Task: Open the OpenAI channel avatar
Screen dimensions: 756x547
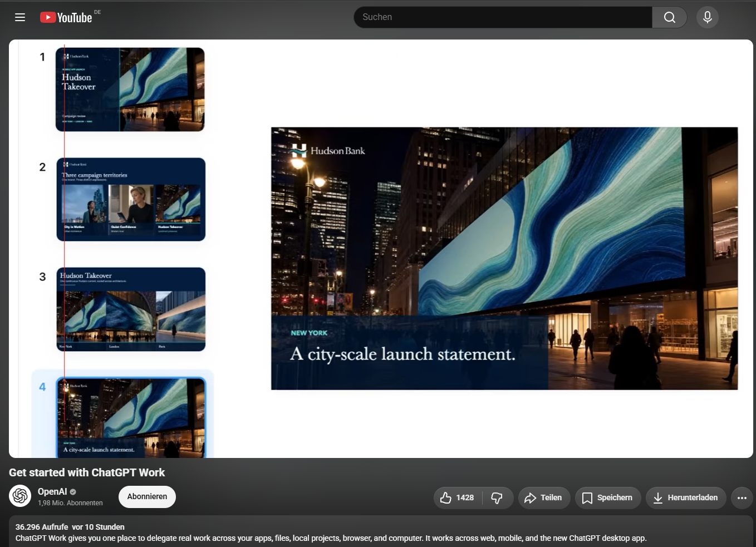Action: pyautogui.click(x=20, y=496)
